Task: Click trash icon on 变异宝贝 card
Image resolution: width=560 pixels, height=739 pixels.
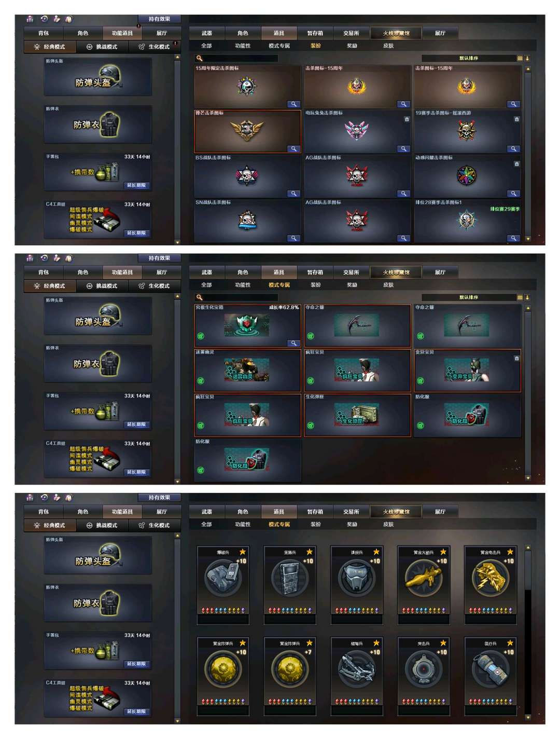Action: pos(516,359)
